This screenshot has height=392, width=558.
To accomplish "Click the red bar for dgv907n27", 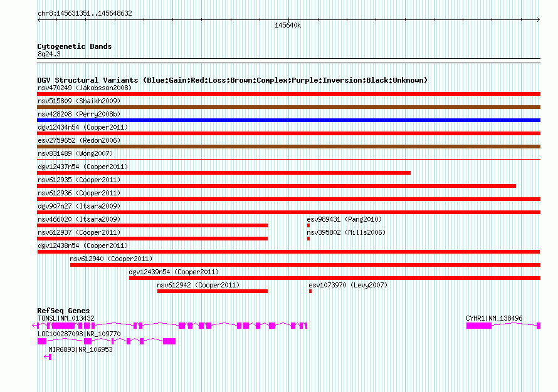I will click(288, 212).
